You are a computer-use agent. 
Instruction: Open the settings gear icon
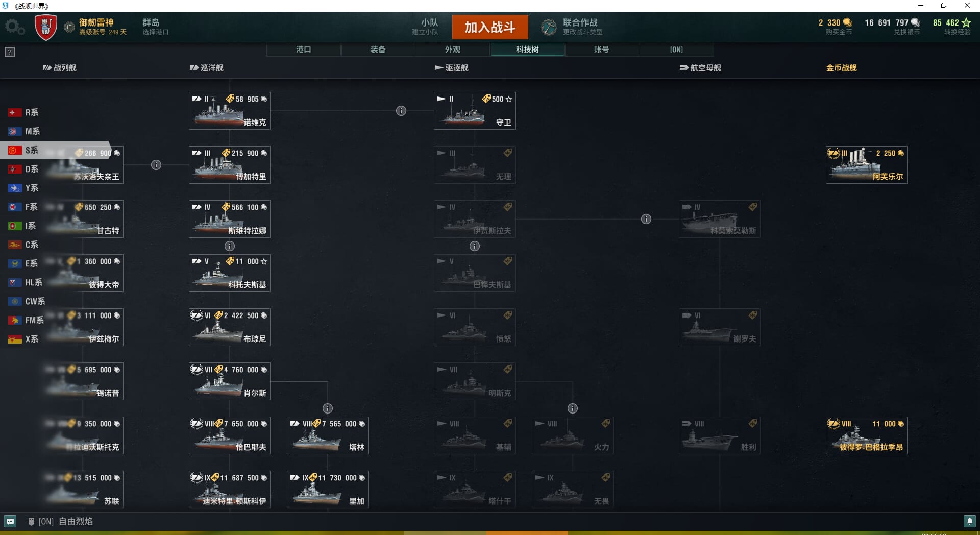tap(14, 27)
